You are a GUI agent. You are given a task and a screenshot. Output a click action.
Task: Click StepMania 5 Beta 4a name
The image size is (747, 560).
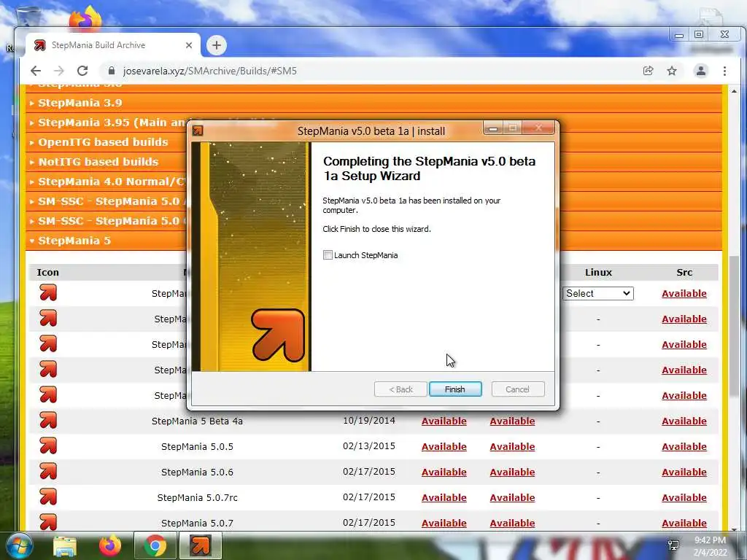pyautogui.click(x=197, y=421)
